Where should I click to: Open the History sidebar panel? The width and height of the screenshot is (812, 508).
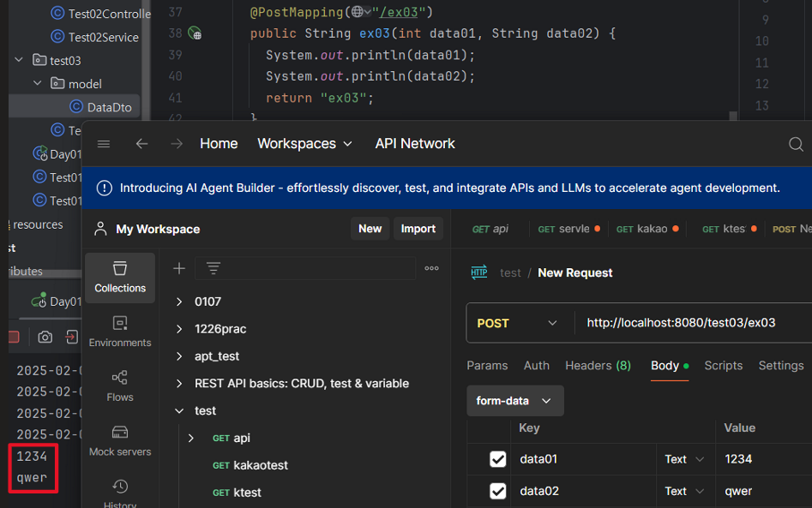[x=120, y=493]
